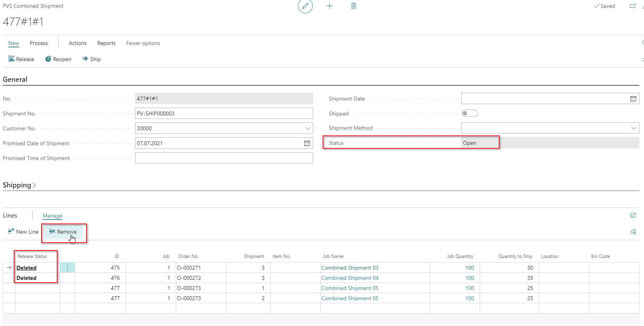Click the Saved indicator
644x326 pixels.
click(x=604, y=6)
